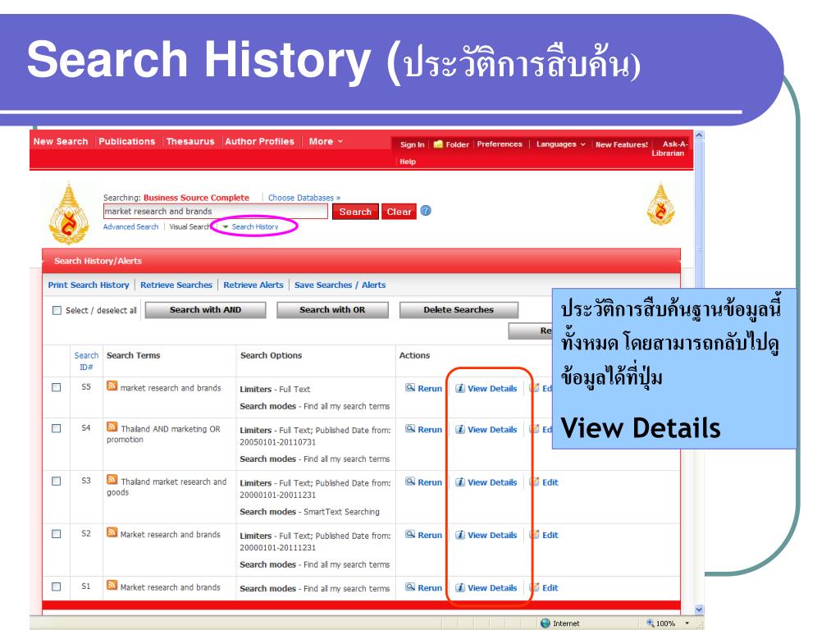Viewport: 840px width, 630px height.
Task: Click New Features! in top bar
Action: tap(622, 144)
